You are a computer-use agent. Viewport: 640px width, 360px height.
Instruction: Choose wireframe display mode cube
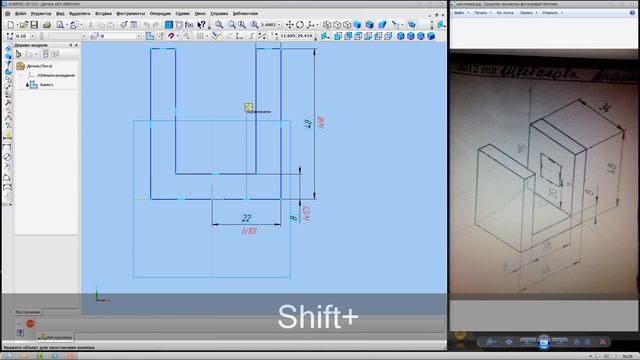click(x=327, y=25)
